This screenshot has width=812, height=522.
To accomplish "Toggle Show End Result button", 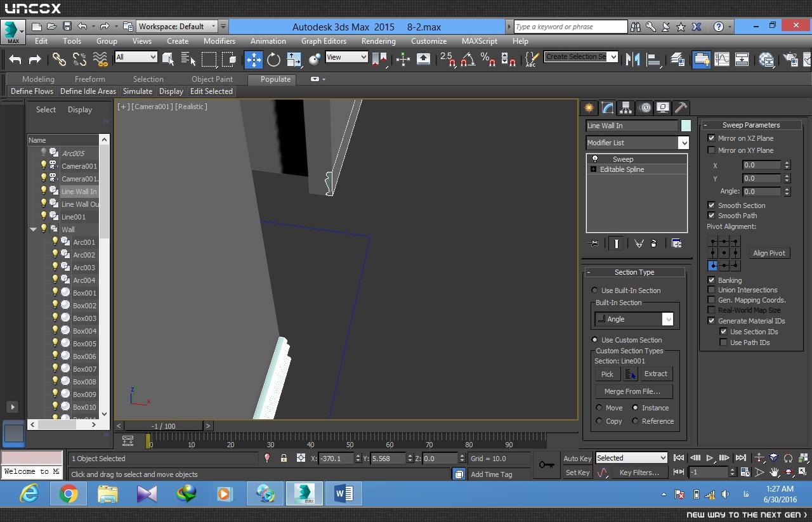I will click(616, 244).
